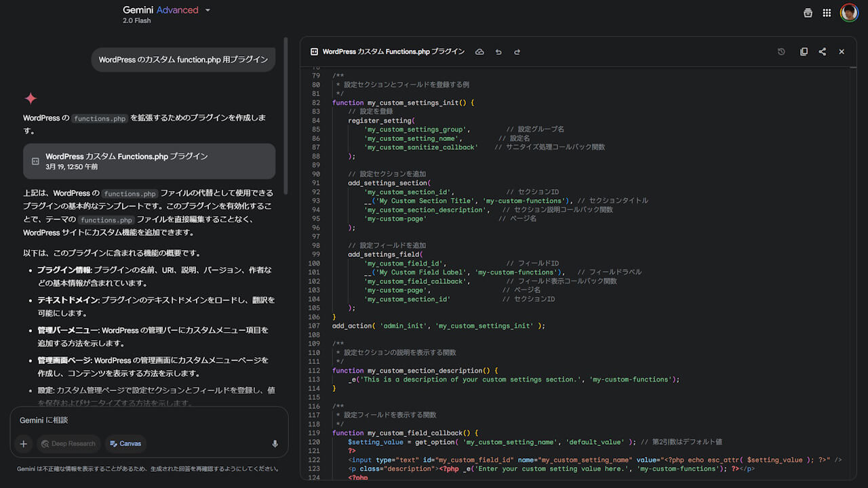Click the comment '設定セクションとフィールドを登録する例'
Viewport: 868px width, 488px height.
[x=406, y=85]
